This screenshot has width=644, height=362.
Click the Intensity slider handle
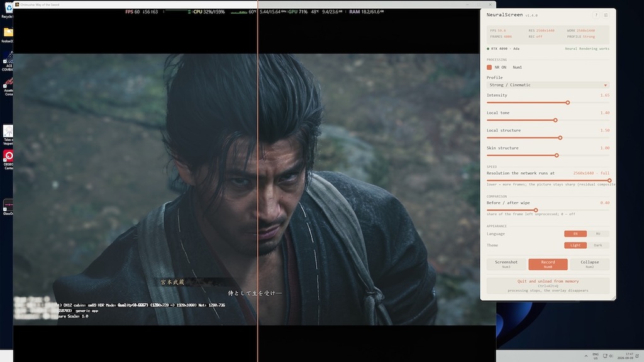coord(568,102)
